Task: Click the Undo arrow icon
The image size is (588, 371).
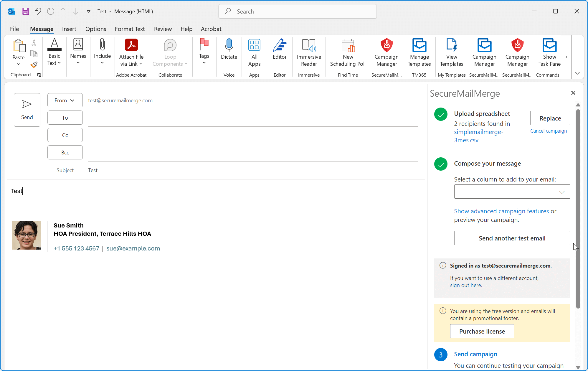Action: [38, 11]
